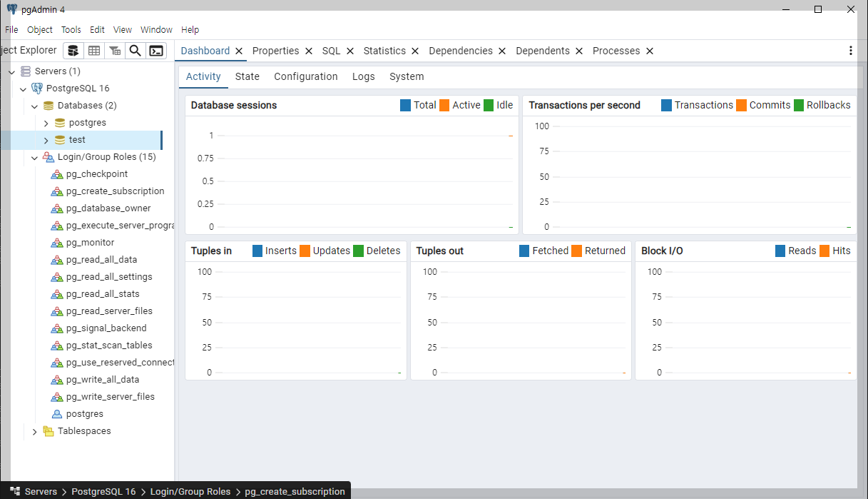Click the orange Commits legend swatch
This screenshot has height=499, width=868.
point(741,105)
